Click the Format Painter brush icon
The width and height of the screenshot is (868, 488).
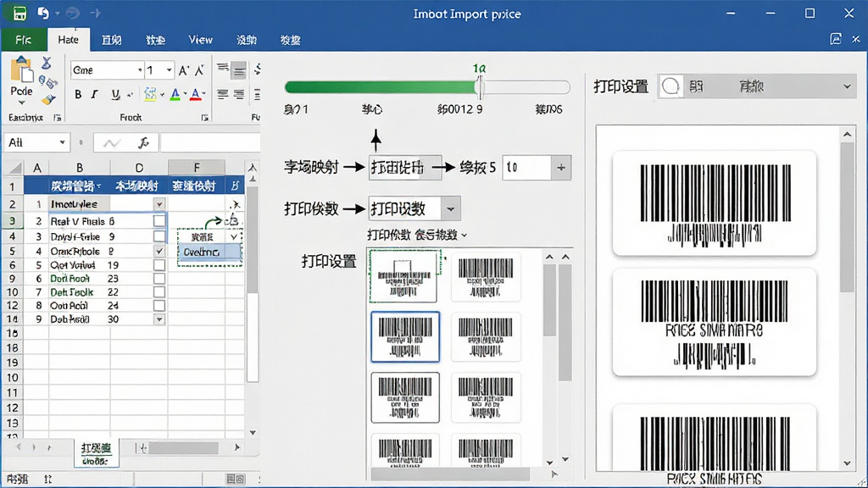pos(48,100)
